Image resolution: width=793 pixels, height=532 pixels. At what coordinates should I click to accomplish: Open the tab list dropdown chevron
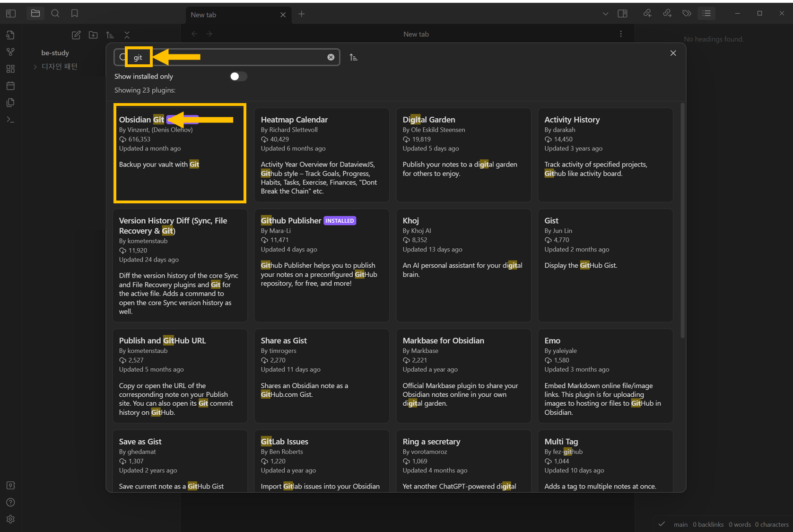tap(605, 14)
